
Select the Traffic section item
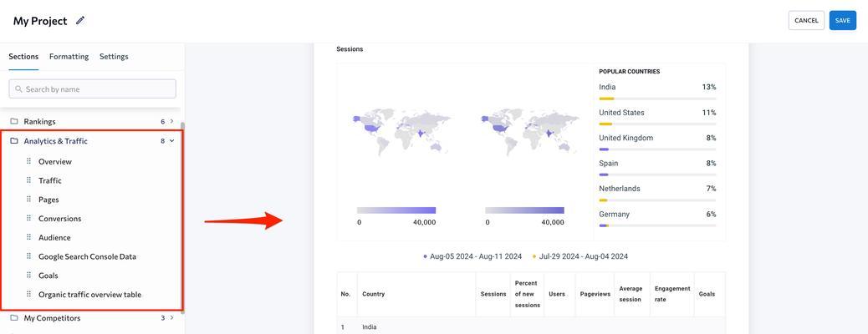coord(50,180)
